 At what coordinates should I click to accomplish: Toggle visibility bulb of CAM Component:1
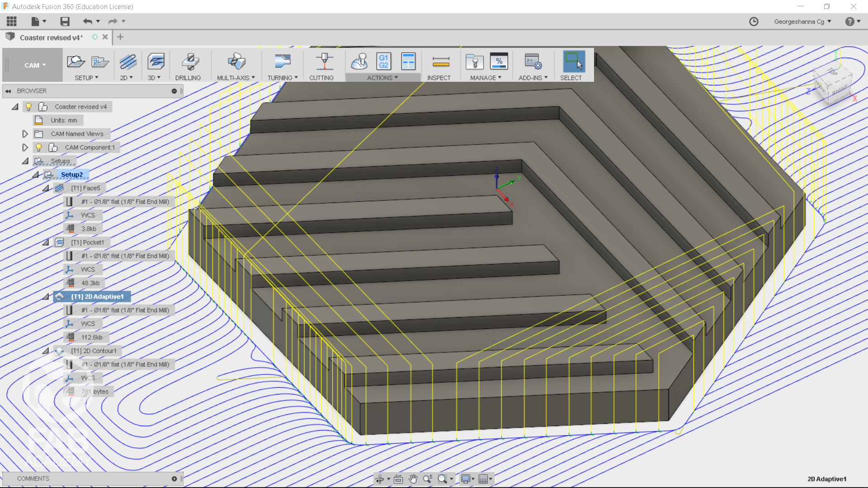(x=39, y=147)
